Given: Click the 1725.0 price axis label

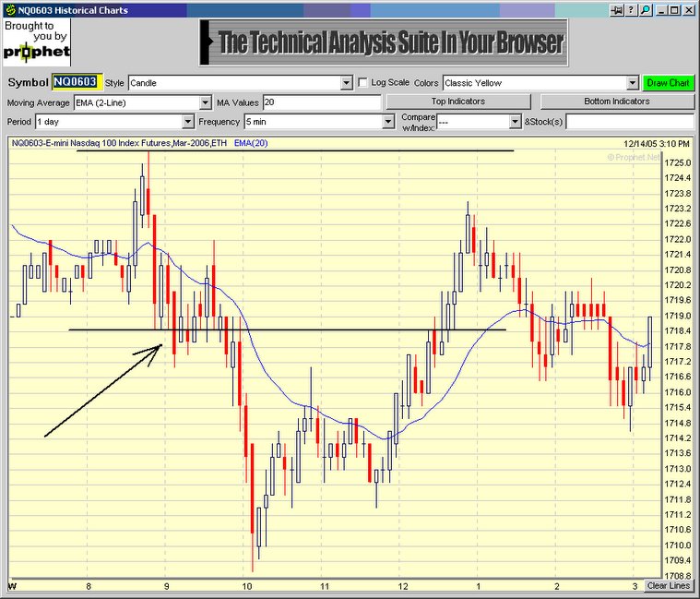Looking at the screenshot, I should 677,163.
